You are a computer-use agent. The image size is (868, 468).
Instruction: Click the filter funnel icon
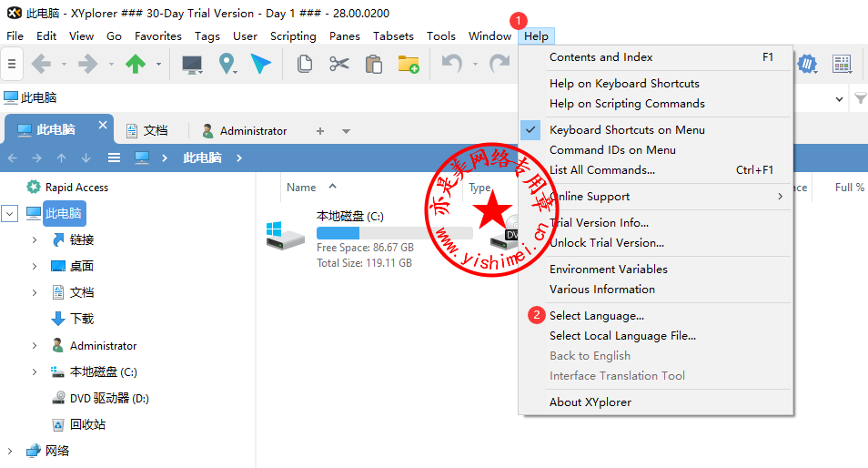[x=859, y=98]
